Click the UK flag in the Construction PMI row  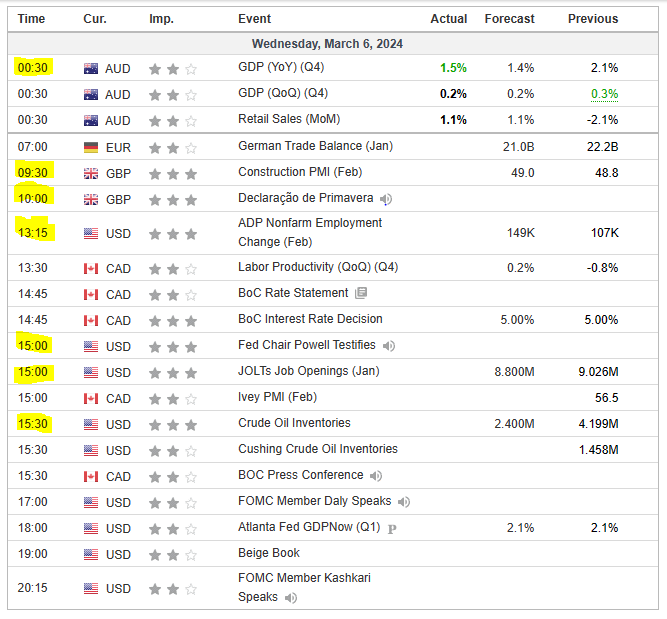(x=91, y=173)
